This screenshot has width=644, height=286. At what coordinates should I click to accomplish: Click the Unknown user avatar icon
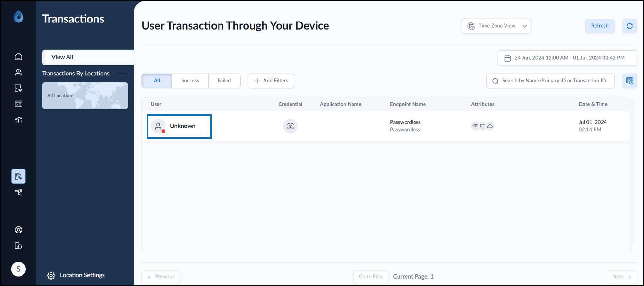tap(158, 126)
